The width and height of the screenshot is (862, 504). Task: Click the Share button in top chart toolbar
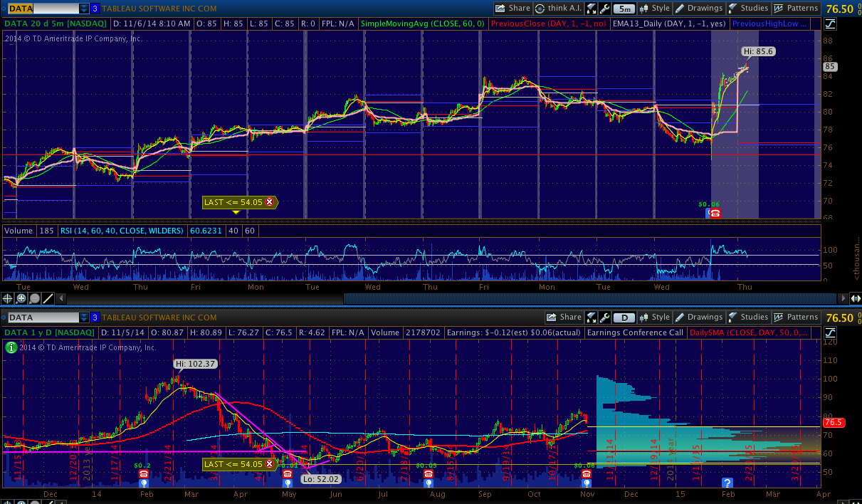pyautogui.click(x=513, y=9)
